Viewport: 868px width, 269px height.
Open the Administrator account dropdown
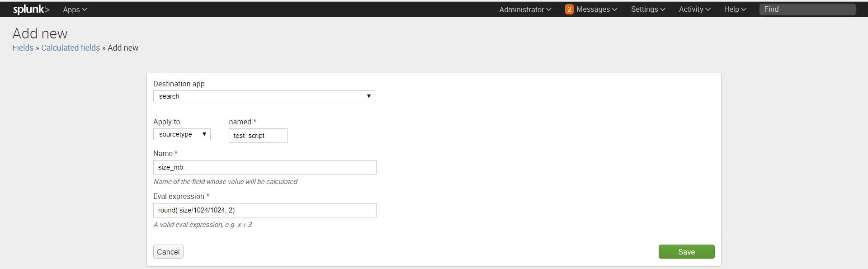[x=524, y=9]
